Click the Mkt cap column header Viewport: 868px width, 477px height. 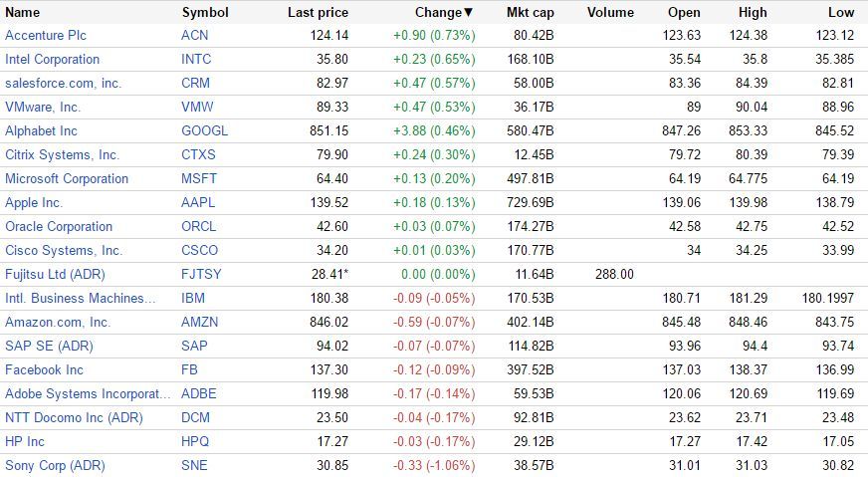(530, 13)
